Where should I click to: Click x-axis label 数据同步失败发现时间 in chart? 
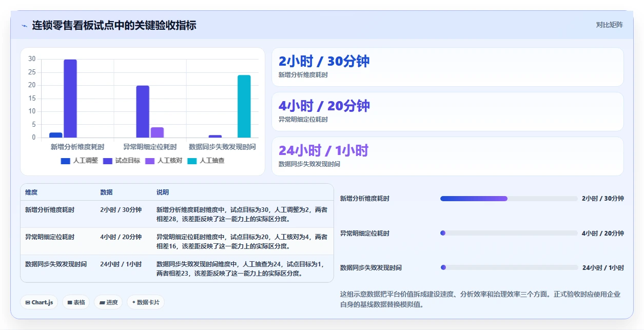pos(222,147)
